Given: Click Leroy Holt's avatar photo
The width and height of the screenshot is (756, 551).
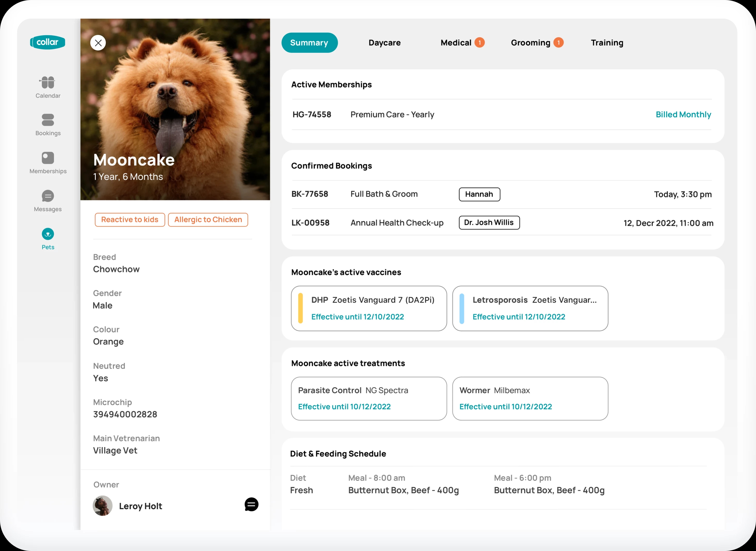Looking at the screenshot, I should tap(102, 506).
